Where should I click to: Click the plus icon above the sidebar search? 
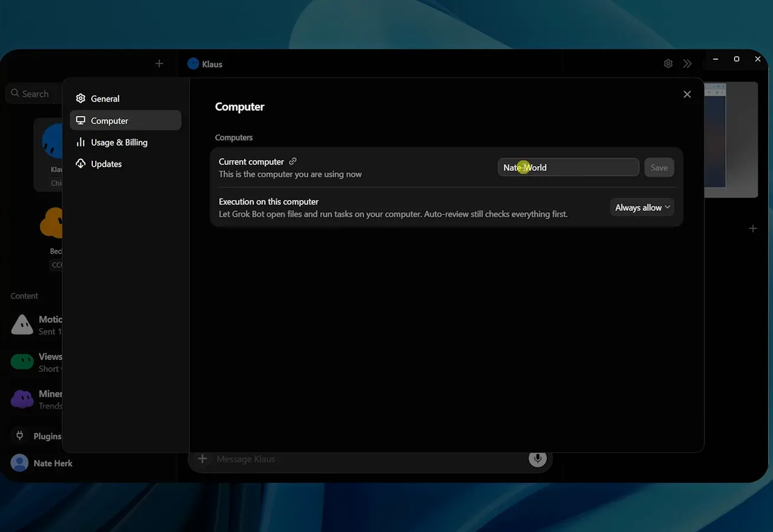159,63
